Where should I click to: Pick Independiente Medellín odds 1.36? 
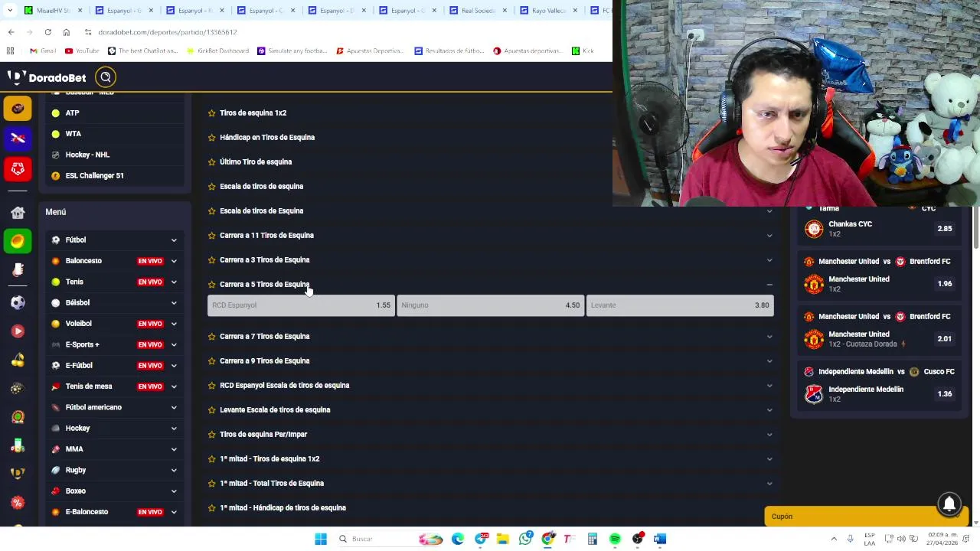[x=945, y=394]
